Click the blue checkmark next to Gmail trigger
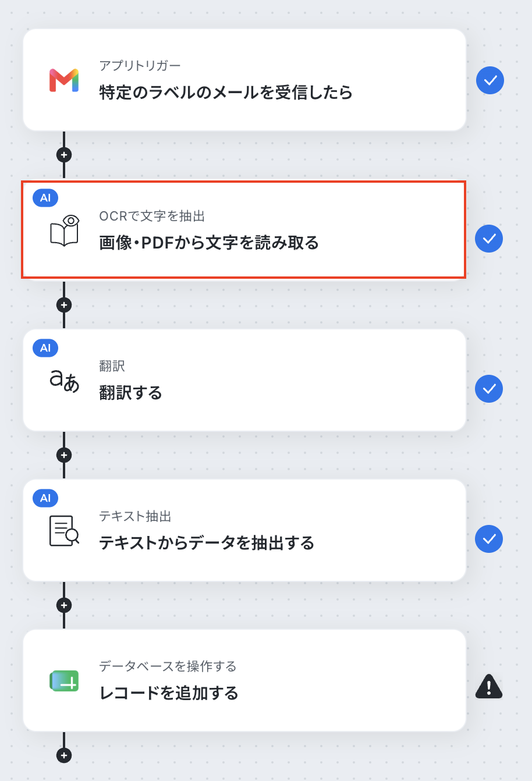 click(x=490, y=80)
